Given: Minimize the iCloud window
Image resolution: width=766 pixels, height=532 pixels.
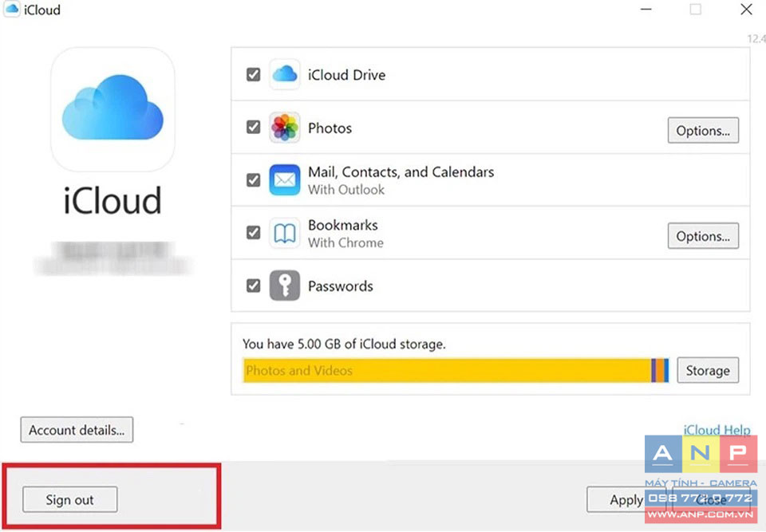Looking at the screenshot, I should (646, 10).
